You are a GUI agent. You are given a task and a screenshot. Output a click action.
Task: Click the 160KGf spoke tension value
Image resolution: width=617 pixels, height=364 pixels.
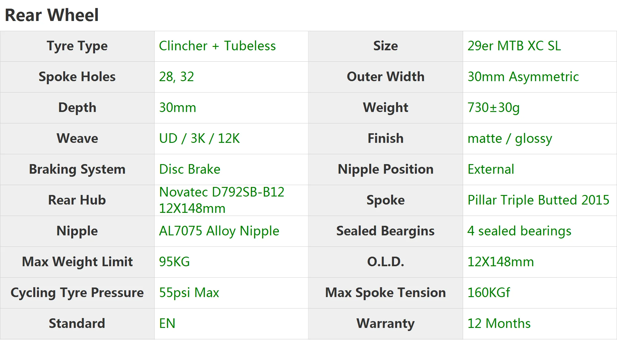pyautogui.click(x=488, y=293)
